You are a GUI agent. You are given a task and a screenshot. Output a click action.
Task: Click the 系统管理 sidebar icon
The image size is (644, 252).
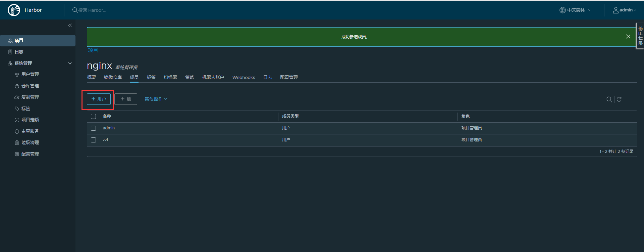10,63
